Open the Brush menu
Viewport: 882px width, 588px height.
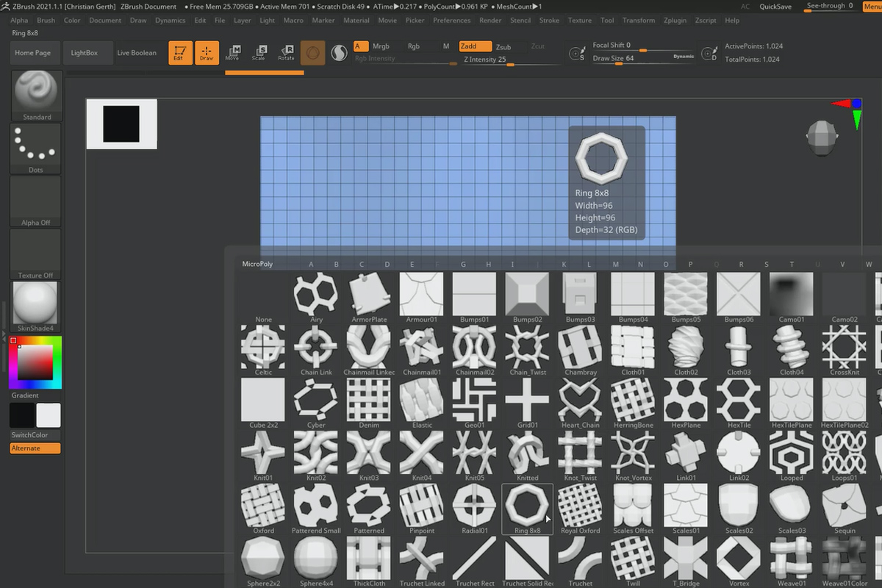point(46,21)
